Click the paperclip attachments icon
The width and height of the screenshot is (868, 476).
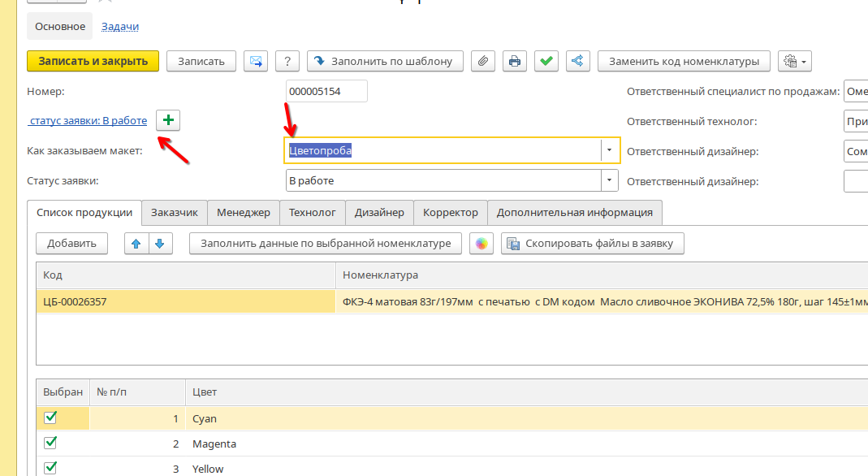(483, 61)
